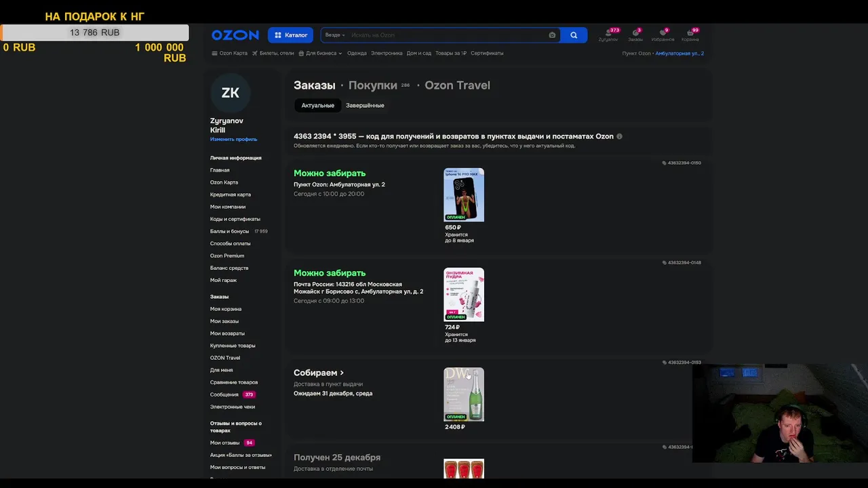Click the camera image-search icon
Screen dimensions: 868x488
552,35
